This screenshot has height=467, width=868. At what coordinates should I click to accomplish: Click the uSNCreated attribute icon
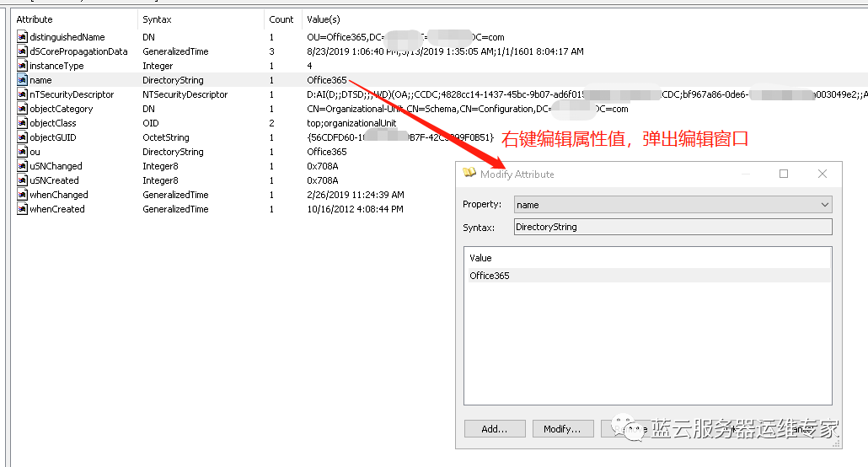tap(22, 180)
